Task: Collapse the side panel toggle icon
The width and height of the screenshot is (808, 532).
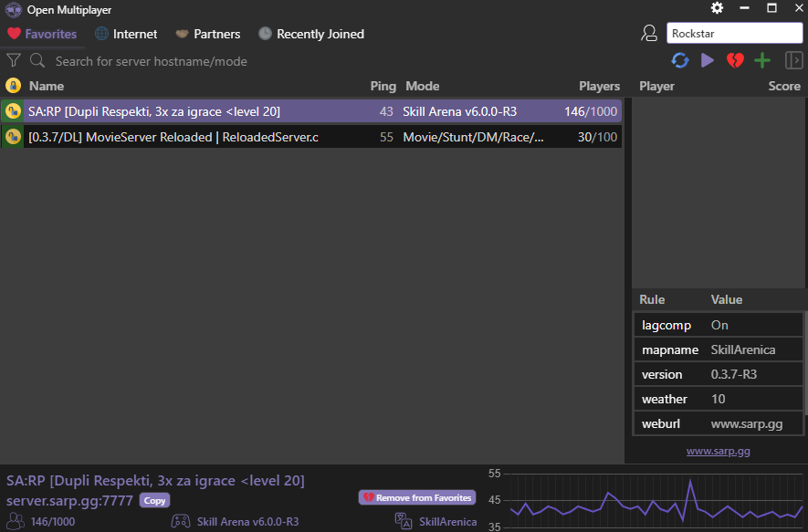Action: click(794, 60)
